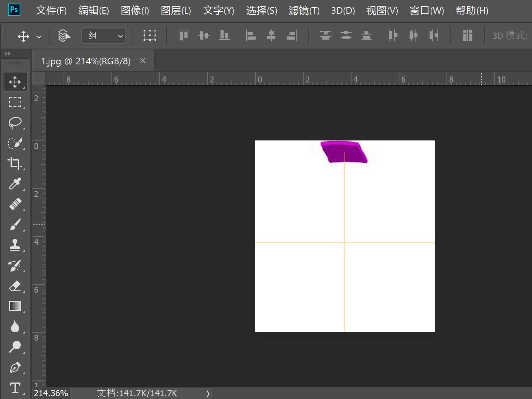
Task: Select the Eraser tool
Action: [15, 286]
